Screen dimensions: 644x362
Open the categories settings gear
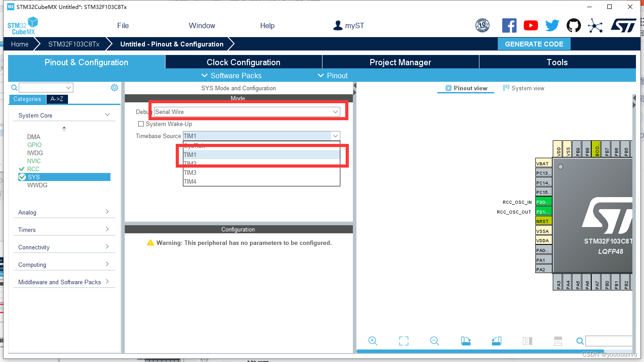pos(114,88)
